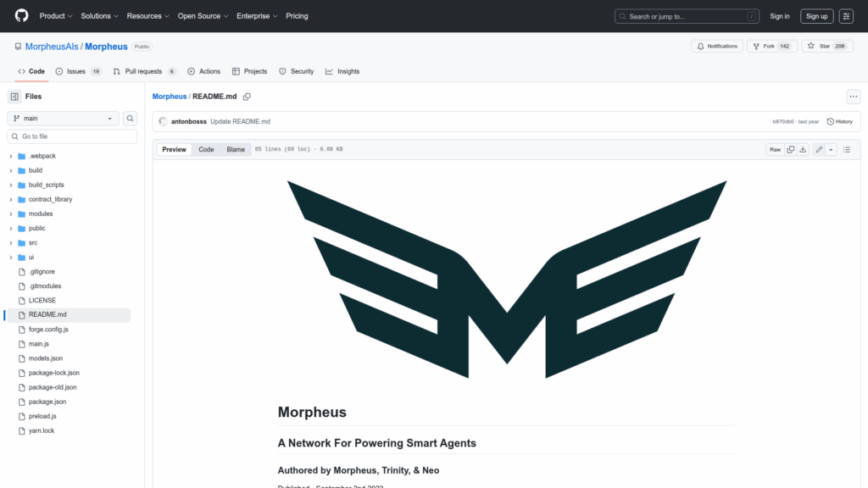Screen dimensions: 868x488
Task: Open yarn.lock in the file tree
Action: click(42, 430)
